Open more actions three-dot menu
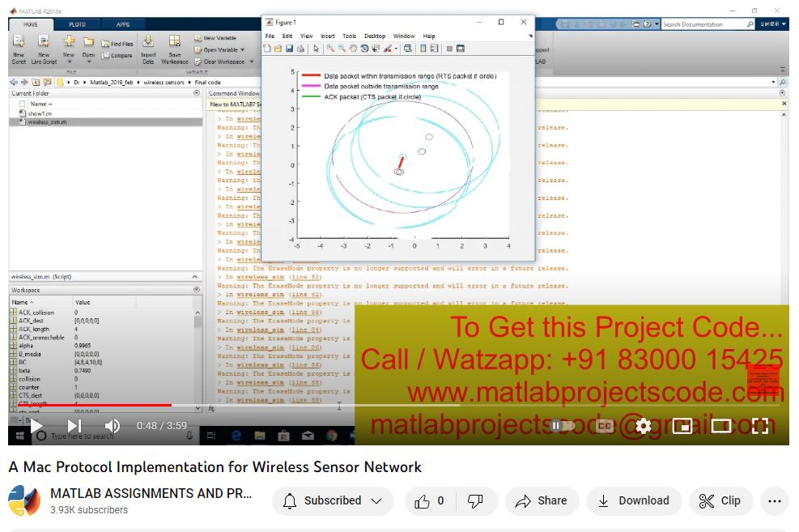Viewport: 799px width, 532px height. (x=775, y=501)
